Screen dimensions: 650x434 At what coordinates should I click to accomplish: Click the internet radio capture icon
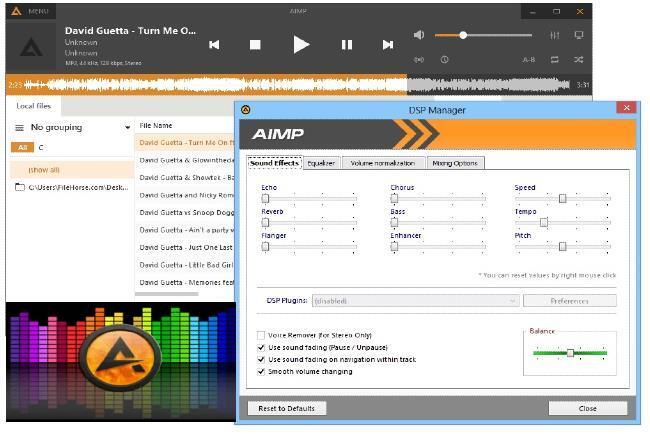pos(419,60)
